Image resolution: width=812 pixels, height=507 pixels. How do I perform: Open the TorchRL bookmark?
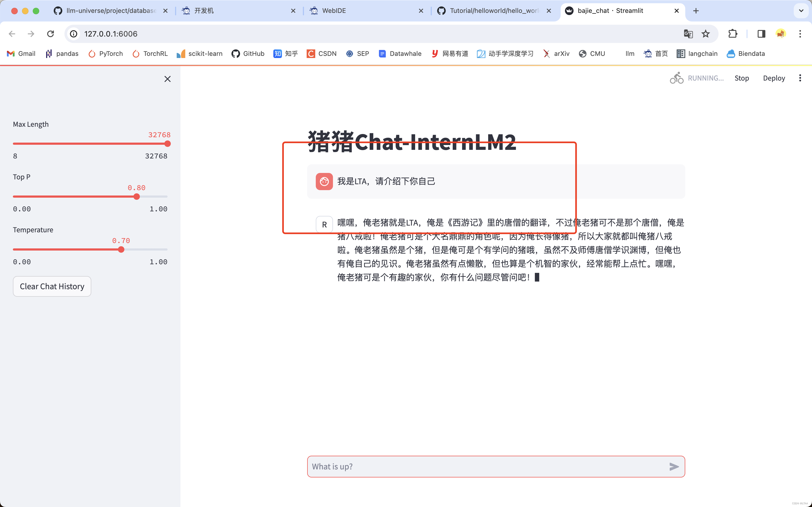click(x=150, y=54)
